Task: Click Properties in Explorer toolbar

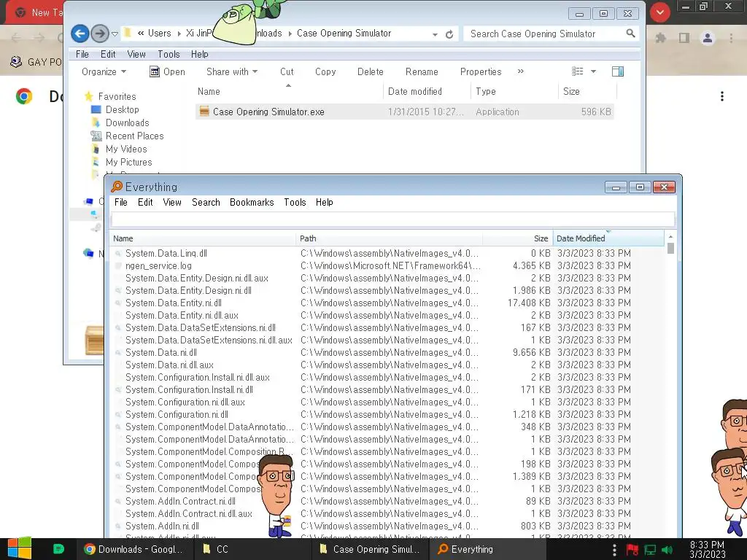Action: pos(481,71)
